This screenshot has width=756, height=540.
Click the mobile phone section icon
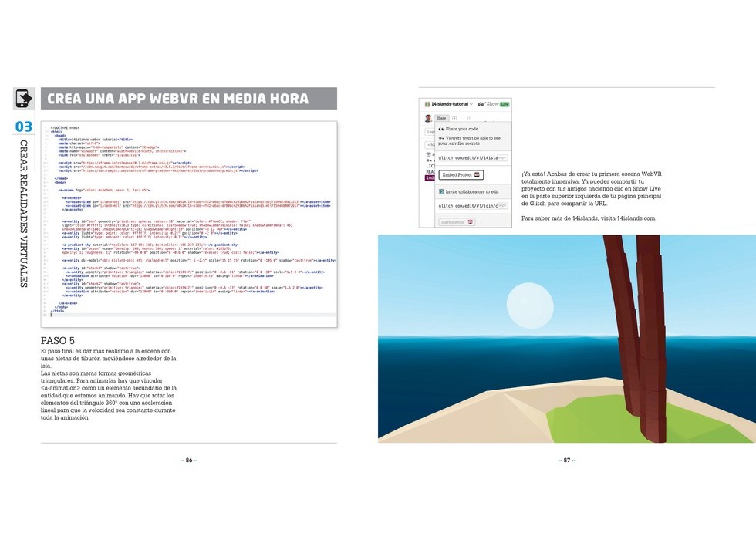pyautogui.click(x=24, y=99)
